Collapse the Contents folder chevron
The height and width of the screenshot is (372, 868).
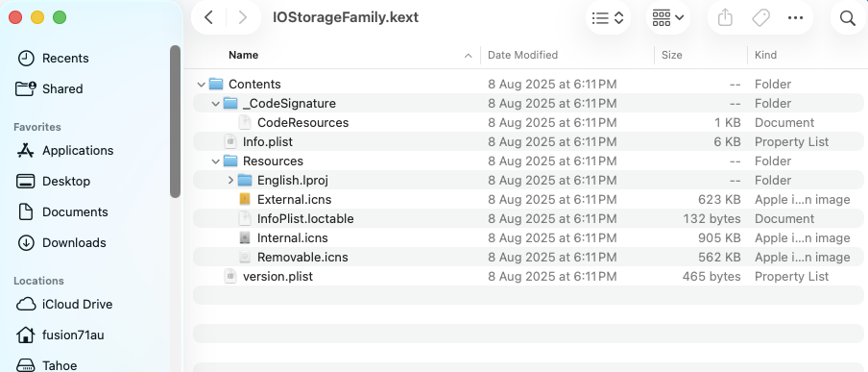tap(201, 85)
